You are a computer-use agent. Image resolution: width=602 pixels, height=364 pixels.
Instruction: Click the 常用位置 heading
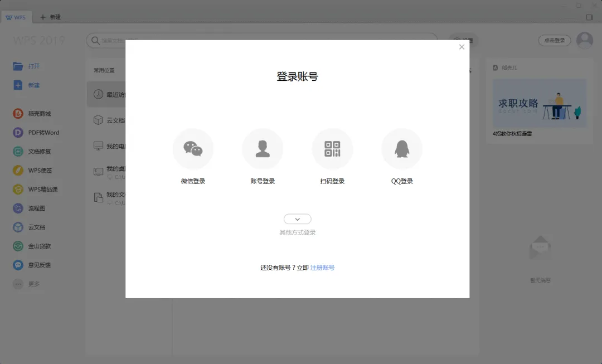click(104, 70)
